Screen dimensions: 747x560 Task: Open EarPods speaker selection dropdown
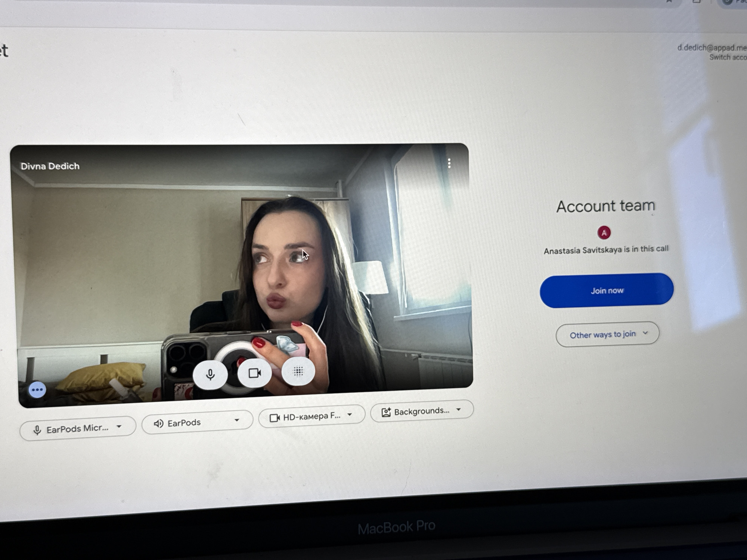pos(197,422)
